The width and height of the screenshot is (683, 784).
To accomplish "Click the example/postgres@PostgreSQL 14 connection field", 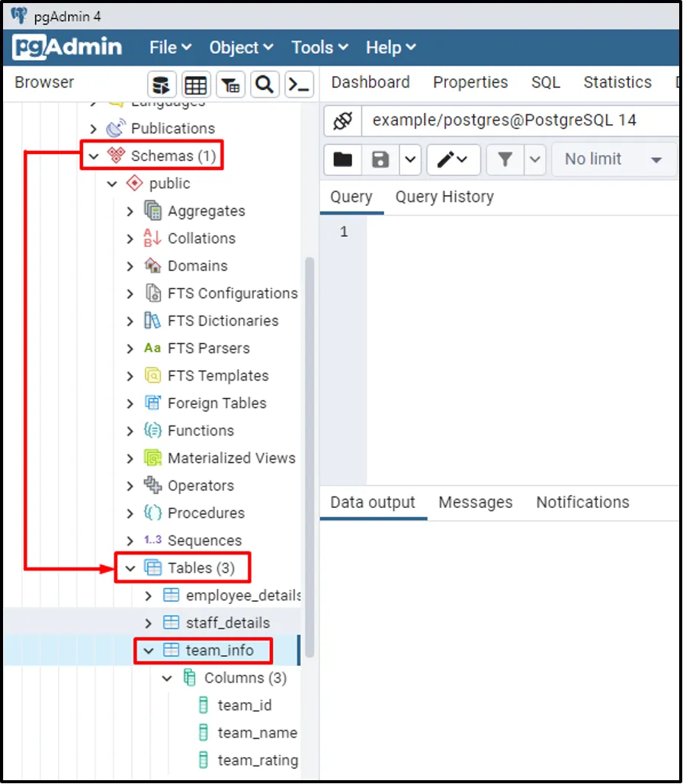I will [x=520, y=120].
